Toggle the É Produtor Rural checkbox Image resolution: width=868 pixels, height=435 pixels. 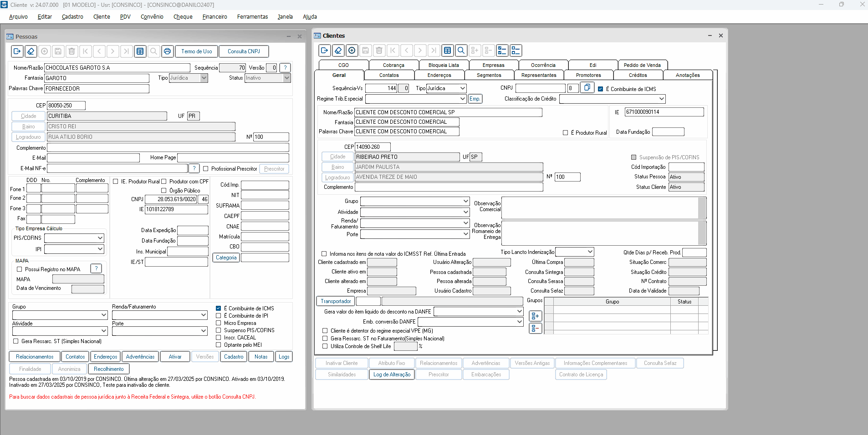coord(565,133)
